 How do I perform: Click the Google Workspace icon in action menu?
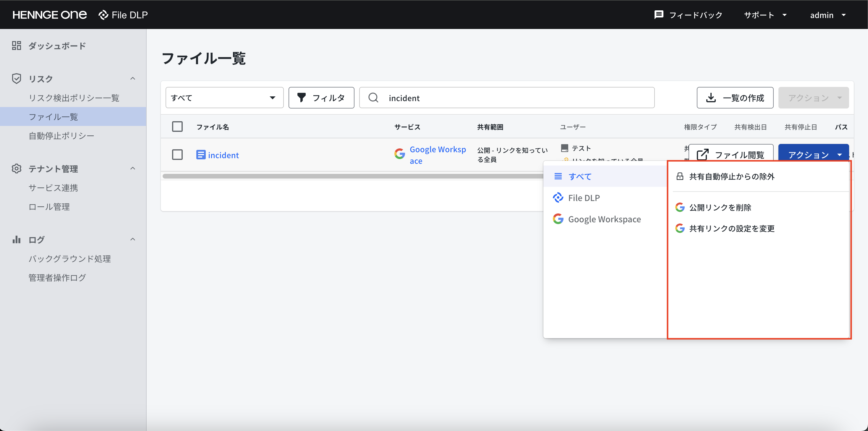point(558,219)
